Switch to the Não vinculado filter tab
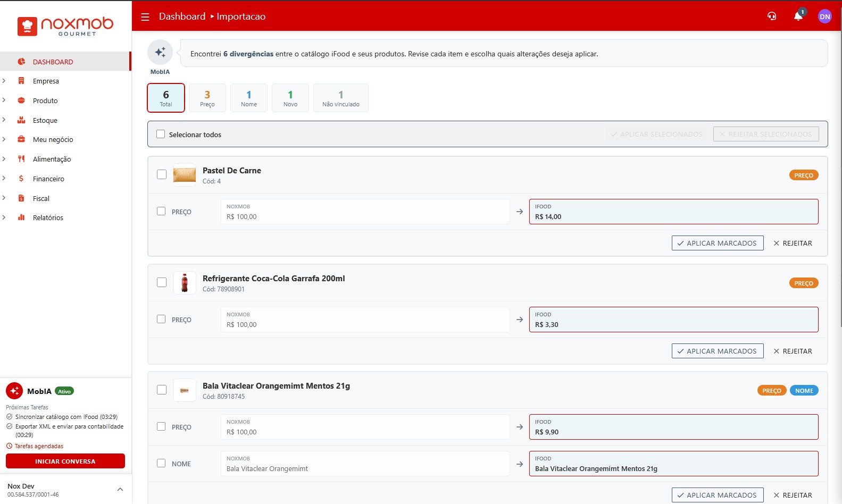The width and height of the screenshot is (842, 504). click(340, 98)
